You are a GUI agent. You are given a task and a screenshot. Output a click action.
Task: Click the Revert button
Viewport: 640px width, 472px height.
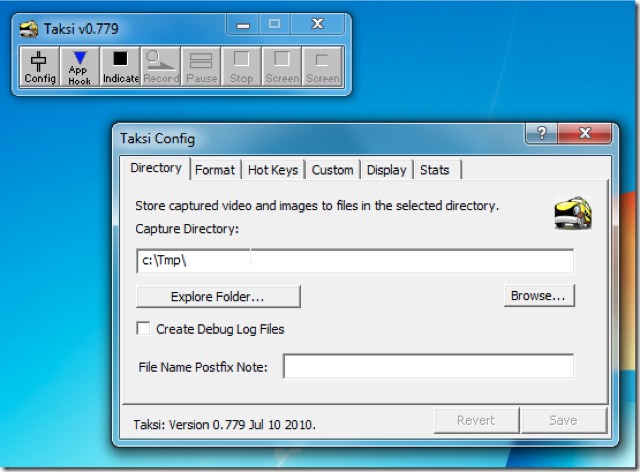476,420
